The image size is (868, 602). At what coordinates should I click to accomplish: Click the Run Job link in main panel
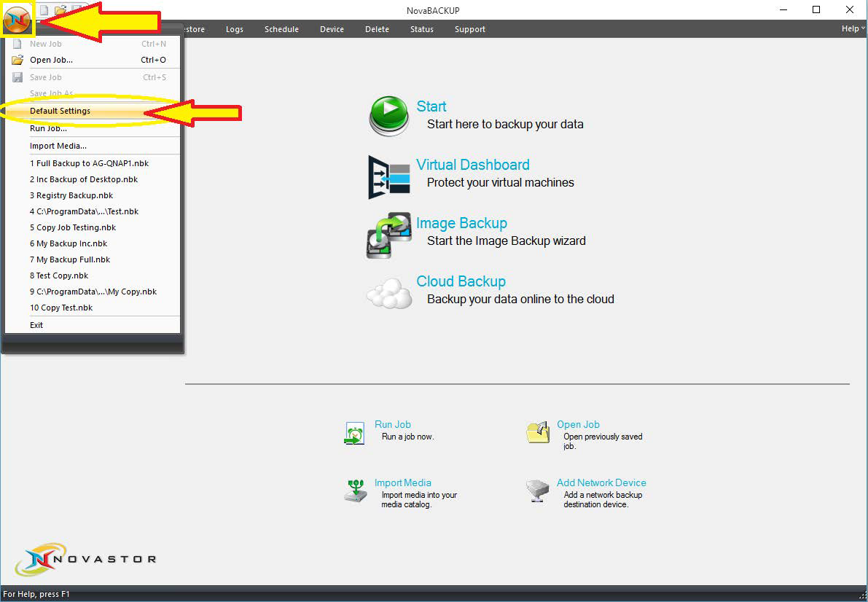click(393, 425)
